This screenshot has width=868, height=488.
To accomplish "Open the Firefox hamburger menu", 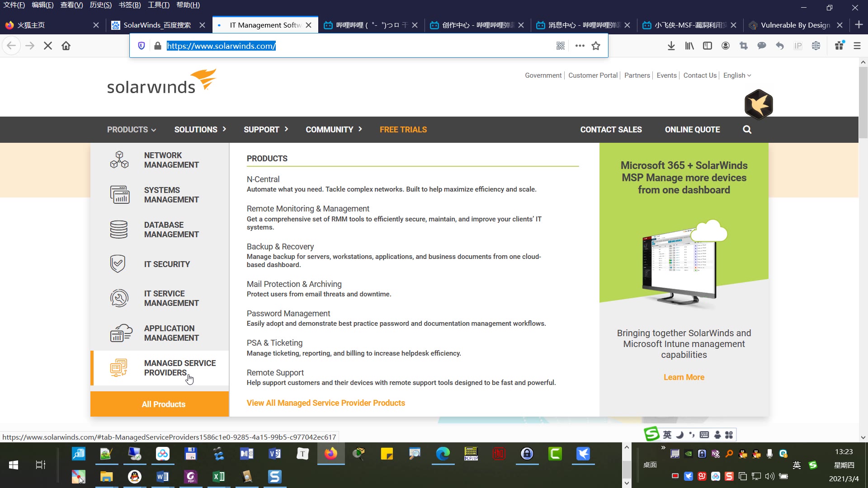I will pos(857,46).
